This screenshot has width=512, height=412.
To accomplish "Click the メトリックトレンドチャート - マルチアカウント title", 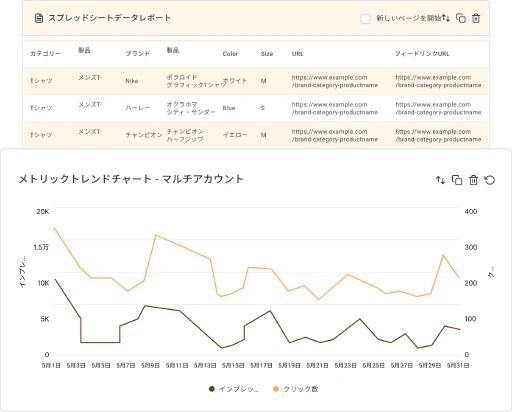I will (x=131, y=179).
